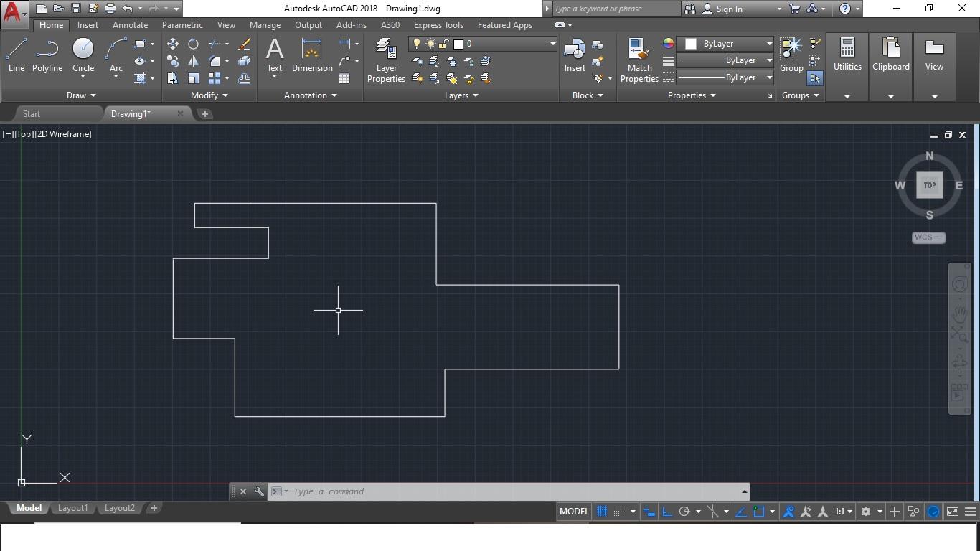Activate the Circle tool
The width and height of the screenshot is (980, 551).
[x=83, y=56]
